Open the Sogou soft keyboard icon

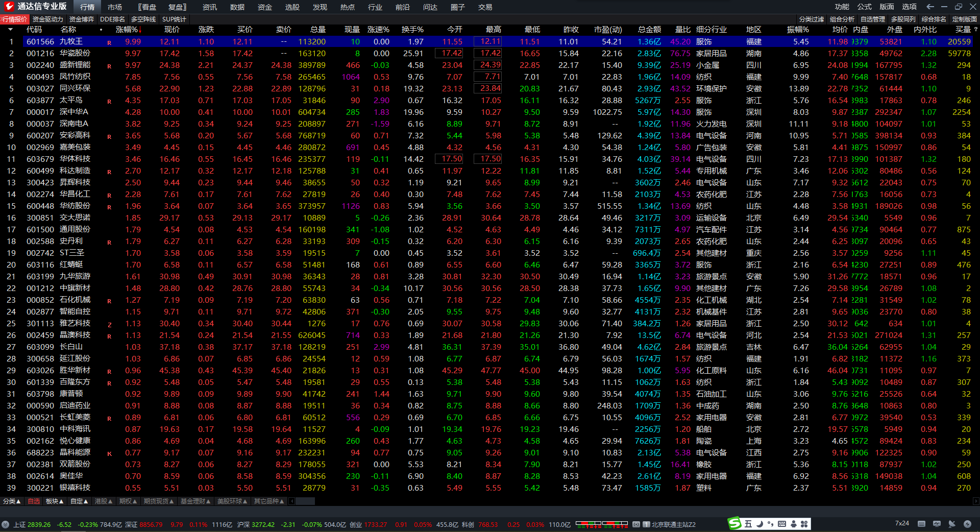click(x=782, y=524)
